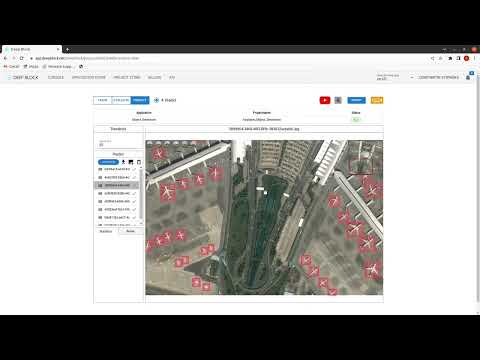Image resolution: width=480 pixels, height=360 pixels.
Task: Click the AI Model icon beside the tabs
Action: 156,100
